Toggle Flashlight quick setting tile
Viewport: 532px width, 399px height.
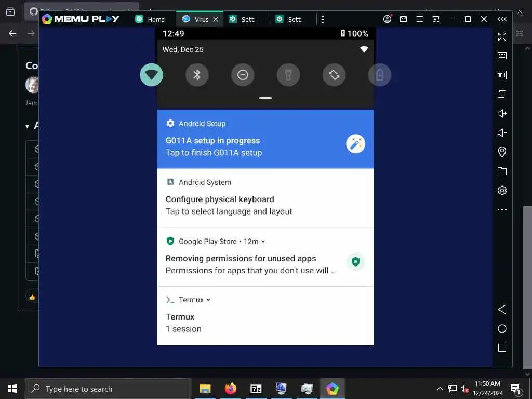coord(288,75)
